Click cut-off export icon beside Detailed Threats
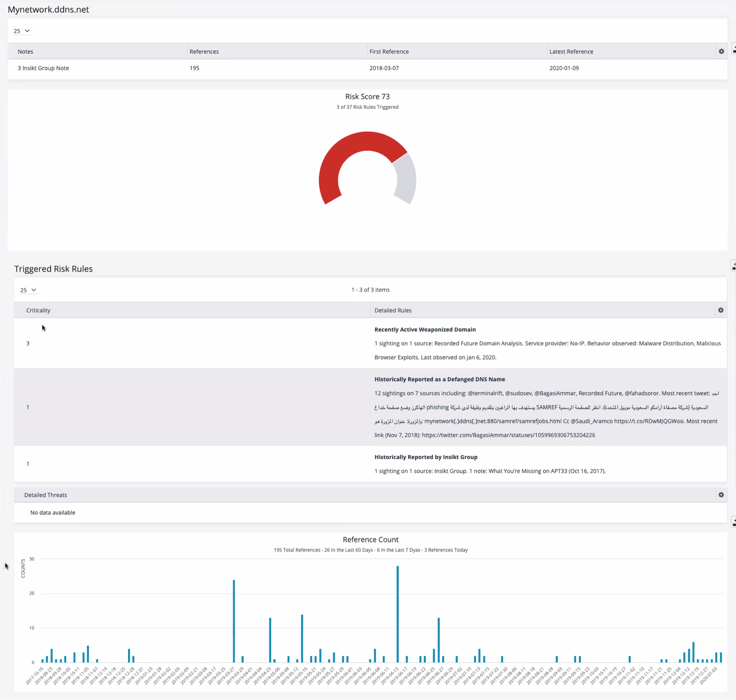Viewport: 736px width, 700px height. tap(733, 522)
